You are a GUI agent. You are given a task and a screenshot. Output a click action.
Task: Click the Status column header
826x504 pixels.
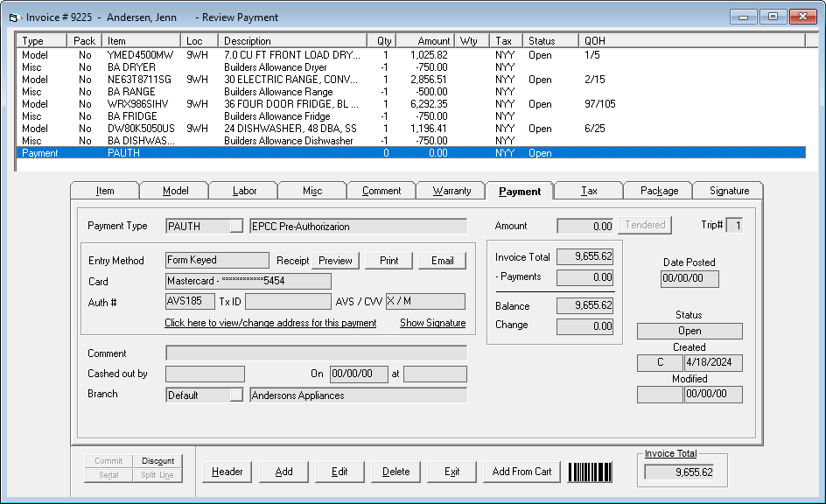[550, 41]
